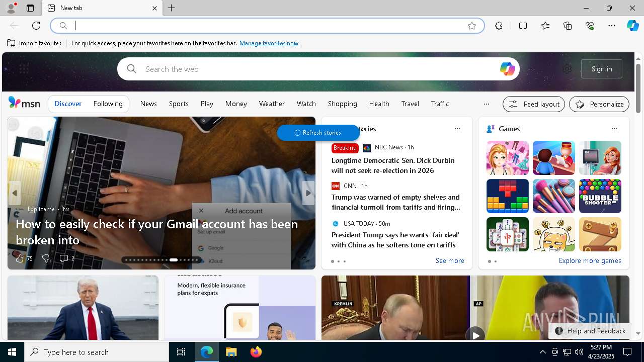Switch to the Following tab
This screenshot has height=362, width=644.
[x=108, y=104]
